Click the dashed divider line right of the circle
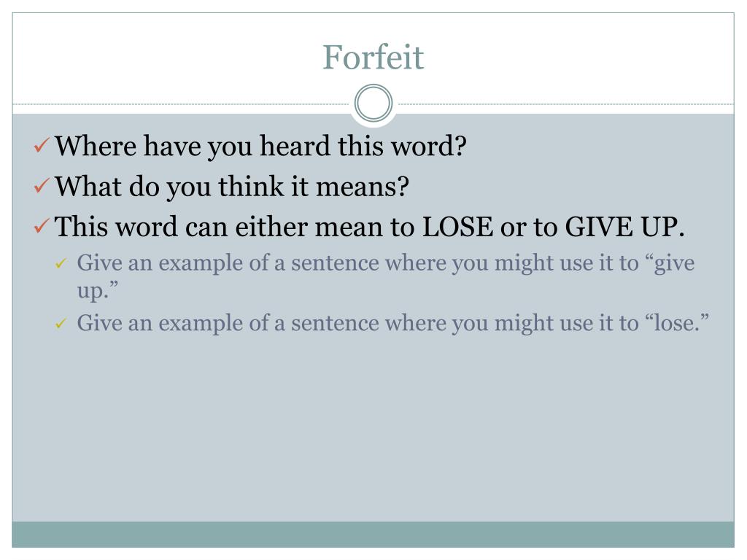The image size is (747, 560). pos(566,104)
